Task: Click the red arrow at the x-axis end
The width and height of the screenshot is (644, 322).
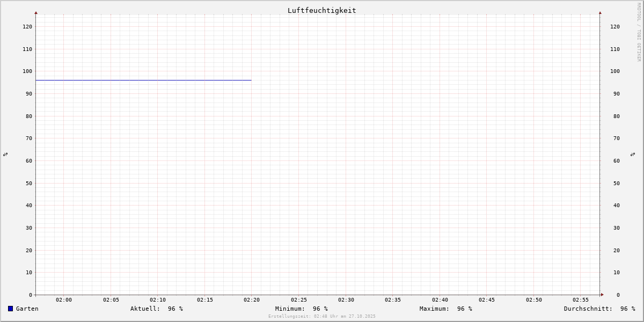Action: pyautogui.click(x=602, y=295)
